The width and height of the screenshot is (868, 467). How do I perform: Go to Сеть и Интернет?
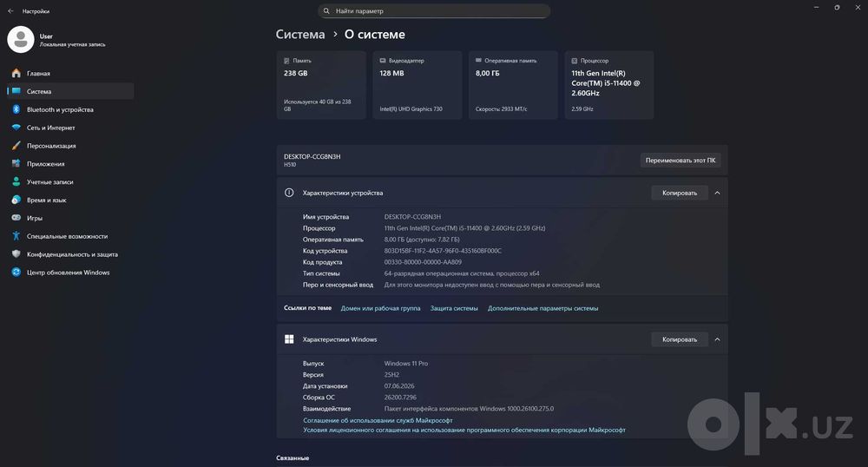(70, 128)
